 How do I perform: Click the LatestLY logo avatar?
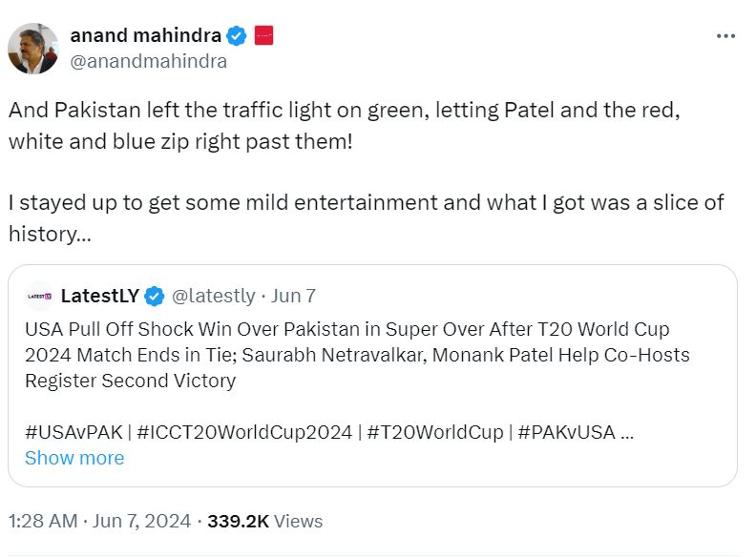(38, 296)
